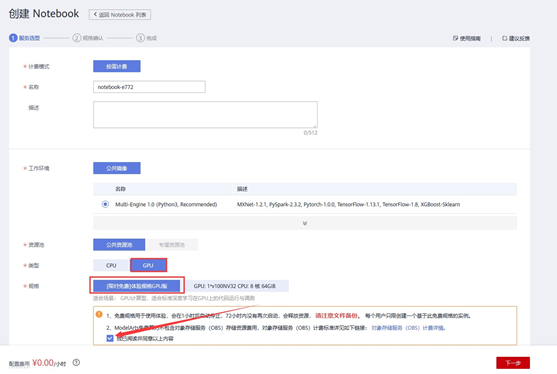Pick the GPU: 1*v100NV32 CPU: 8 核 64GiB flavor
This screenshot has width=557, height=374.
[x=235, y=286]
